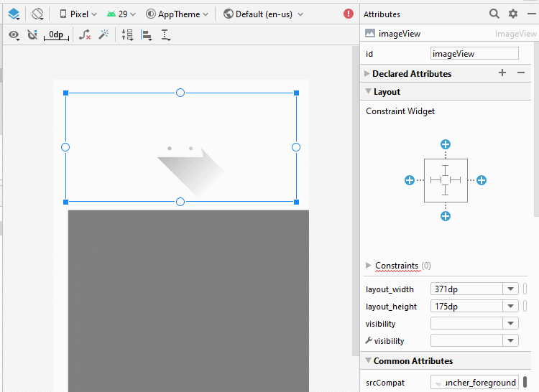Click the bottom constraint anchor circle
The width and height of the screenshot is (539, 392).
point(180,202)
